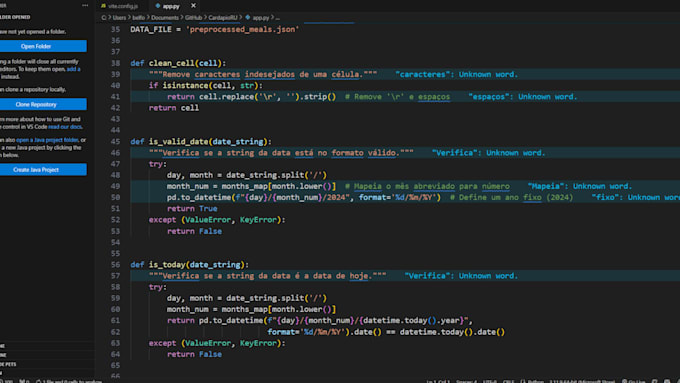Open the CardapioRU breadcrumb segment
Viewport: 680px width, 383px height.
click(223, 18)
